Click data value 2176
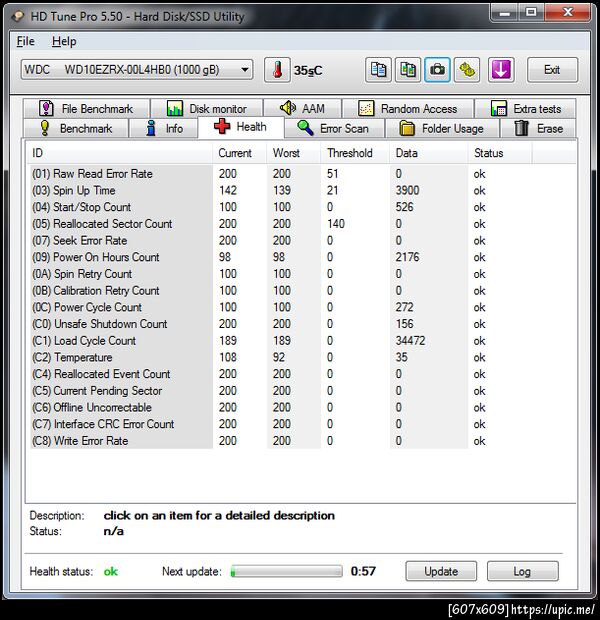 coord(407,257)
